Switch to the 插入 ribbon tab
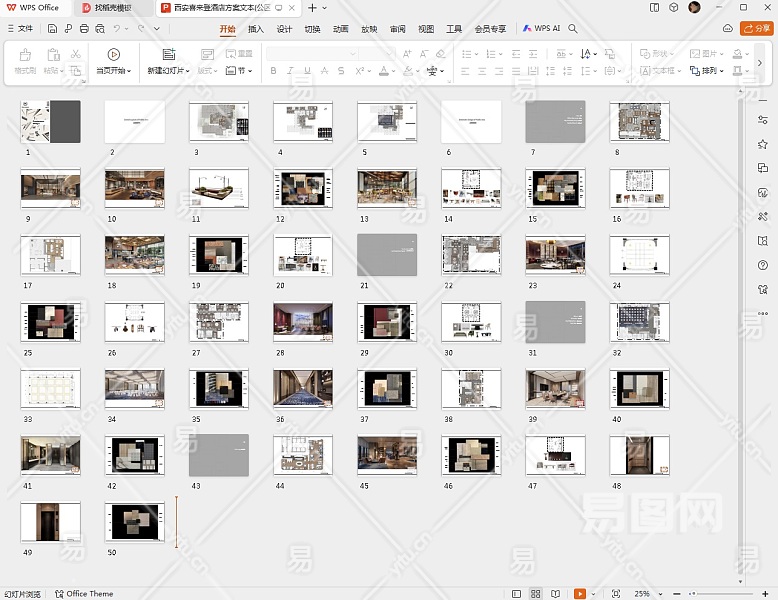778x600 pixels. click(x=256, y=29)
